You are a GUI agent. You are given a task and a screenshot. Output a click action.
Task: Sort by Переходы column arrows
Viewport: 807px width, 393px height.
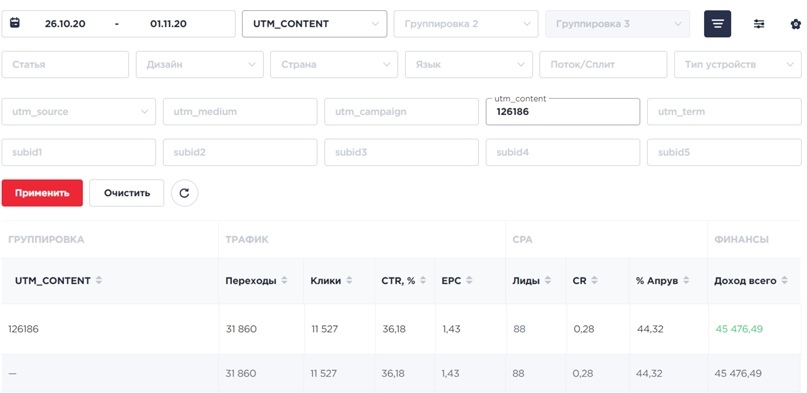point(284,281)
